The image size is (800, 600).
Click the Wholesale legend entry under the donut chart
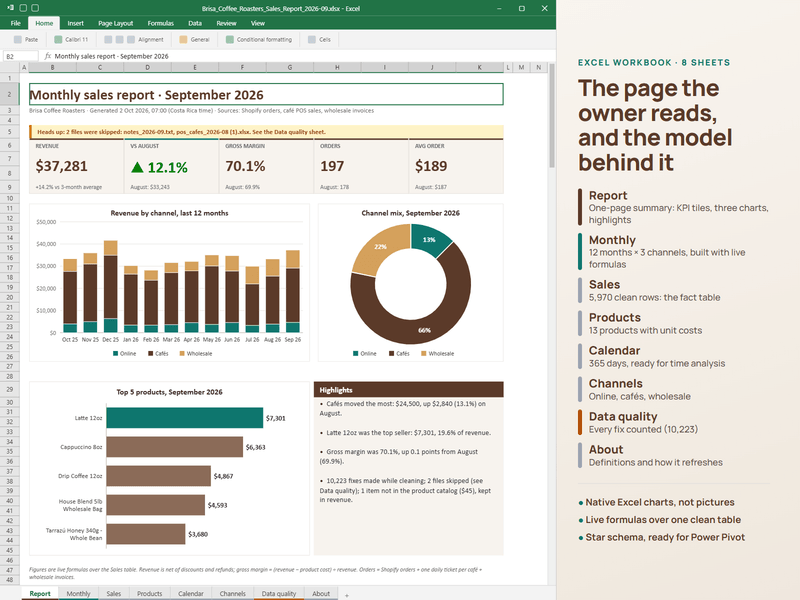pyautogui.click(x=437, y=354)
